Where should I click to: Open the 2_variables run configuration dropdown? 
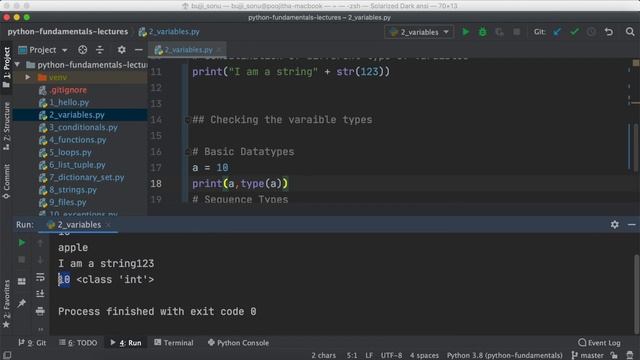(419, 32)
